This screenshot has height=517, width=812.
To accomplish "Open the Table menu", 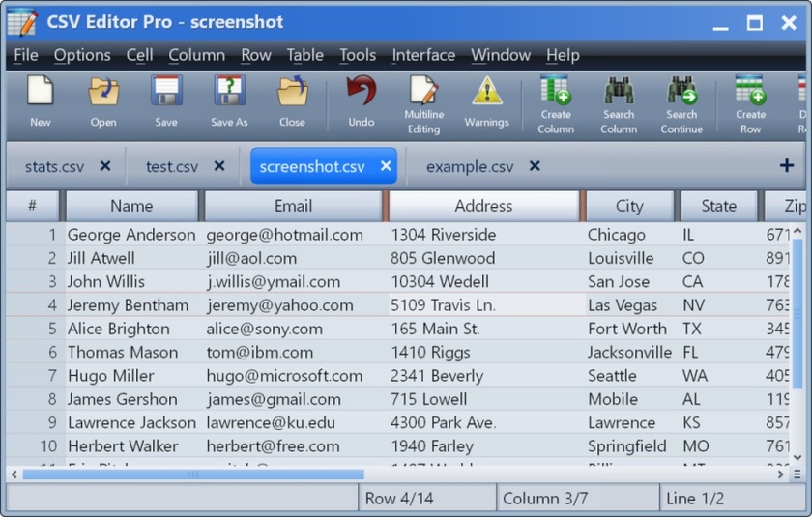I will pyautogui.click(x=305, y=55).
